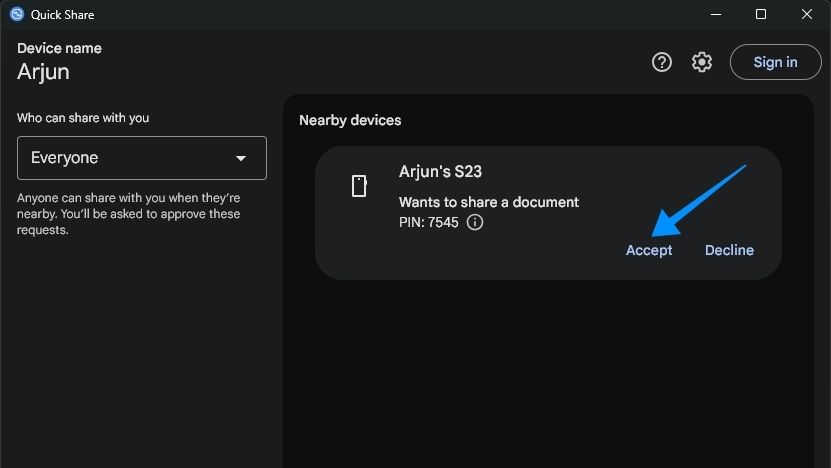The width and height of the screenshot is (831, 468).
Task: Decline the share request
Action: click(729, 250)
